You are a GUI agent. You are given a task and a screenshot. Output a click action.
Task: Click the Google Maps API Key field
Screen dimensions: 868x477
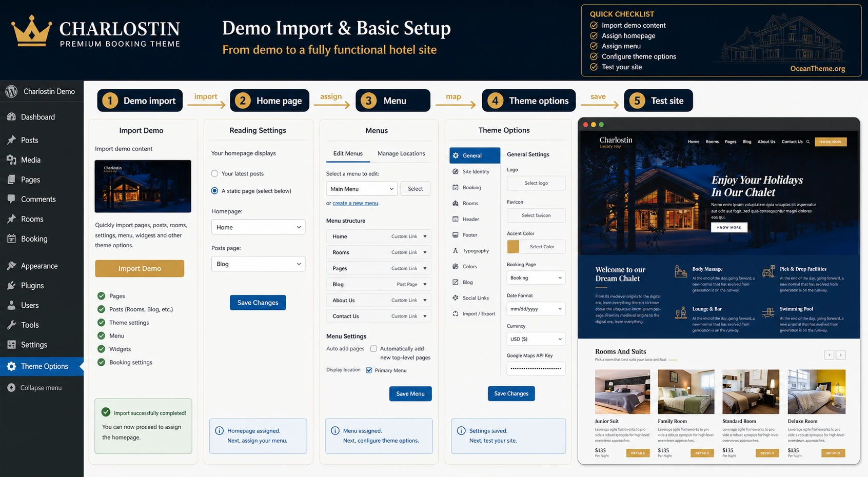coord(536,369)
